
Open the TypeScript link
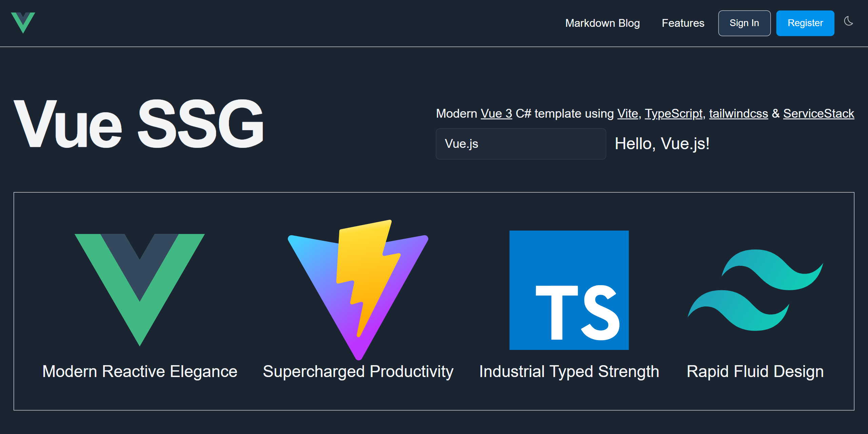click(x=673, y=113)
